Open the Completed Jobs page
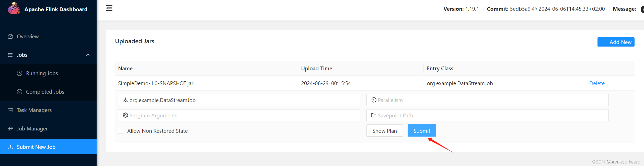The width and height of the screenshot is (644, 166). point(45,92)
